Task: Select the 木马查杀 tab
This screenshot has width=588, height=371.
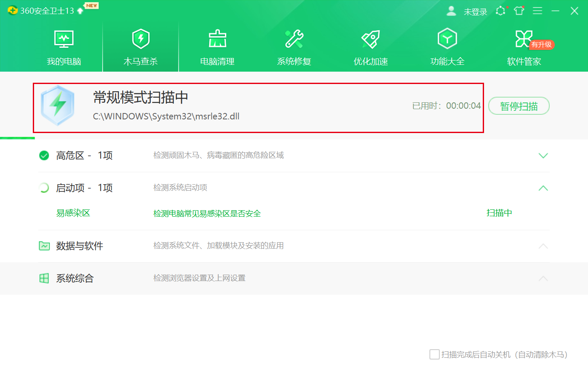Action: pos(141,48)
